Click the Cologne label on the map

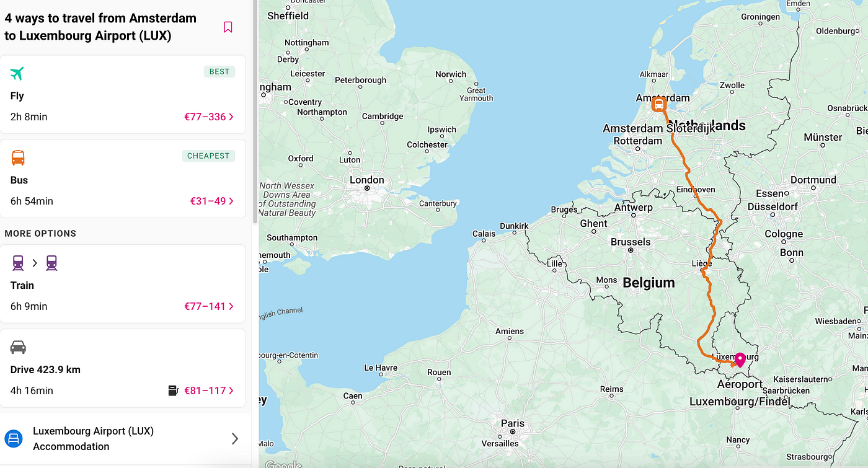(x=784, y=234)
